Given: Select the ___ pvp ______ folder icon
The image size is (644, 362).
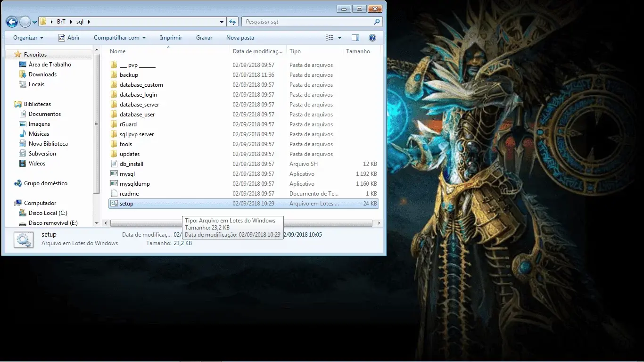Looking at the screenshot, I should pos(114,65).
